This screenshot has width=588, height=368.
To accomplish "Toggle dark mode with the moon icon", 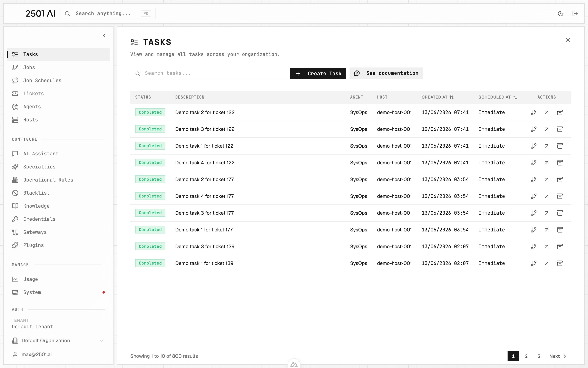I will point(561,13).
